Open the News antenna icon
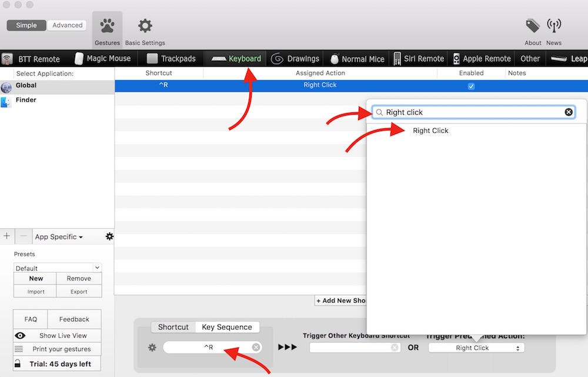The height and width of the screenshot is (377, 588). (x=553, y=26)
